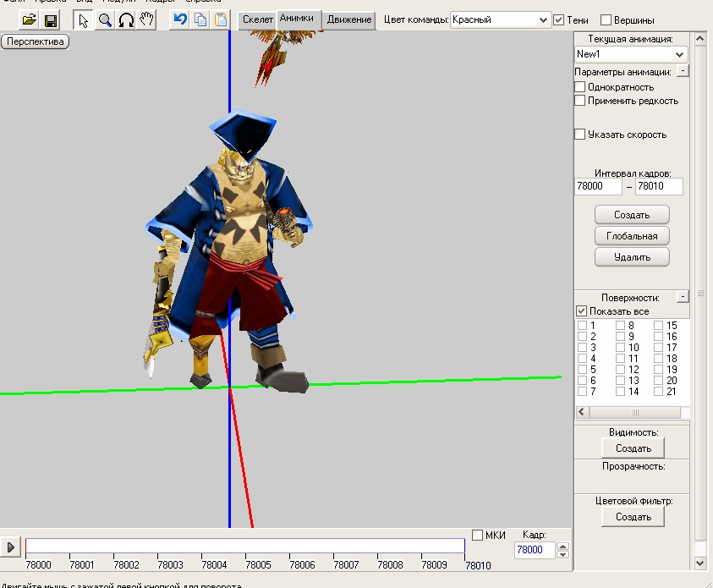Click the Удалить button
Screen dimensions: 713x588
[x=632, y=256]
